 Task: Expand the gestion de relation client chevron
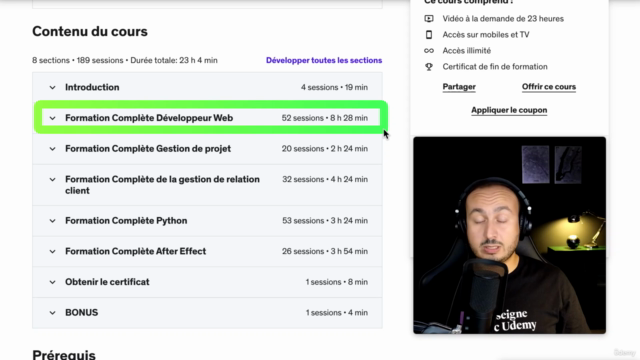tap(52, 180)
